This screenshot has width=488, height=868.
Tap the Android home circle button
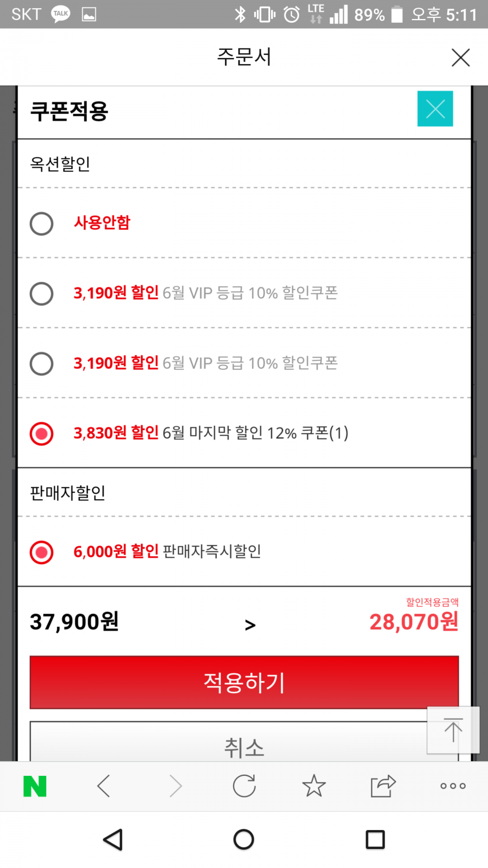coord(244,840)
